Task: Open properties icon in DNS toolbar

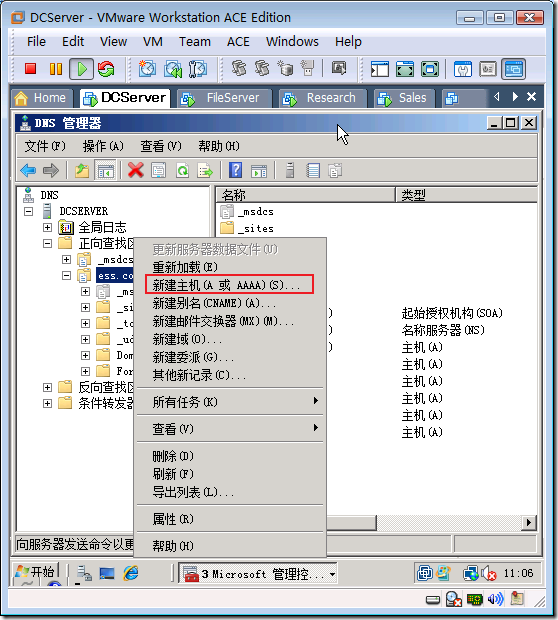Action: pyautogui.click(x=159, y=171)
